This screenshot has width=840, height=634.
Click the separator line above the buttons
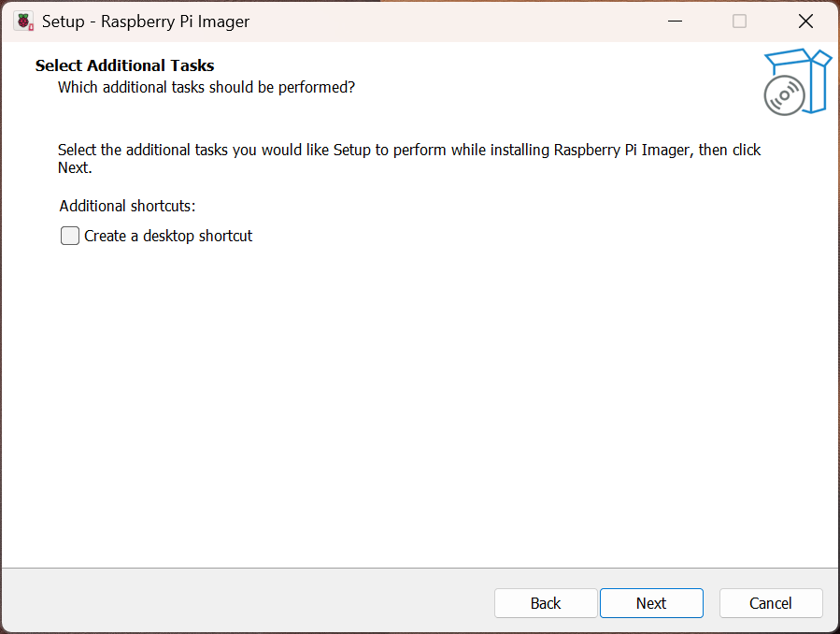click(x=420, y=568)
